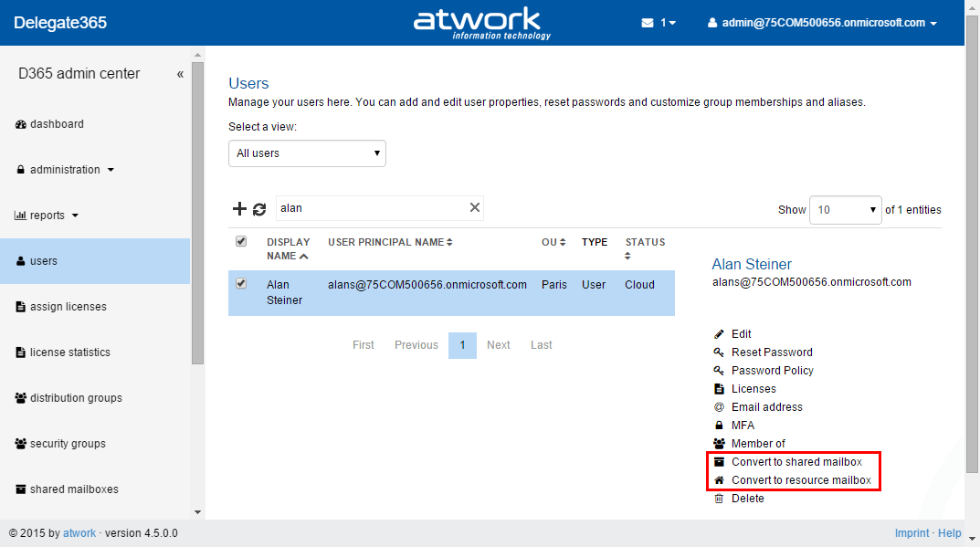Open shared mailboxes in the sidebar
The image size is (980, 547).
(x=73, y=489)
